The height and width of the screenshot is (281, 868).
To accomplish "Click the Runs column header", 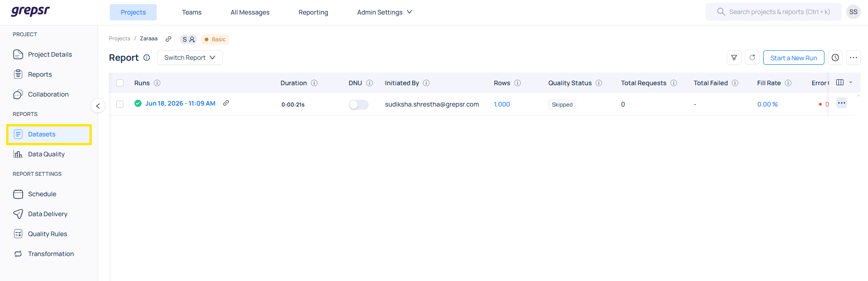I will (142, 83).
